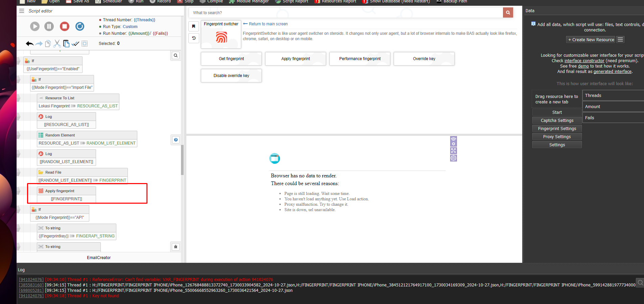This screenshot has height=304, width=644.
Task: Click Return to main screen link
Action: pyautogui.click(x=268, y=24)
